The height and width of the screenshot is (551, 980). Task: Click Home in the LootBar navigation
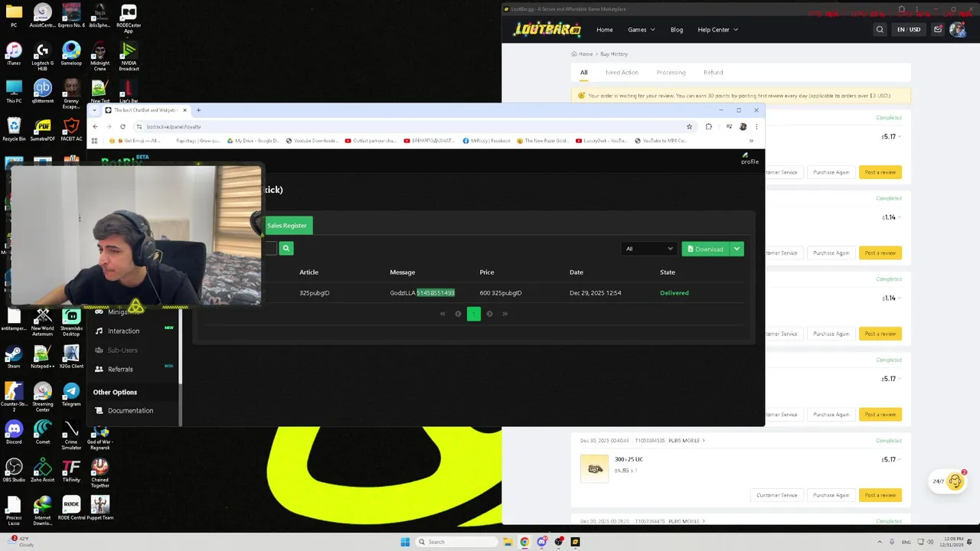click(x=605, y=30)
